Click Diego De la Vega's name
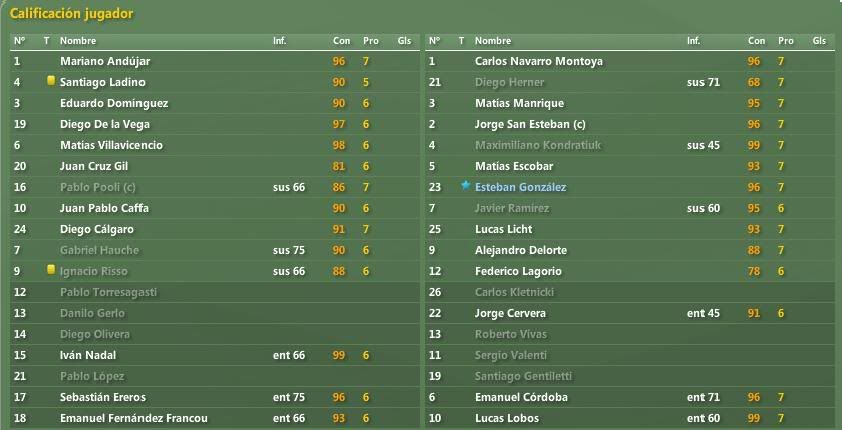842x430 pixels. (x=105, y=125)
